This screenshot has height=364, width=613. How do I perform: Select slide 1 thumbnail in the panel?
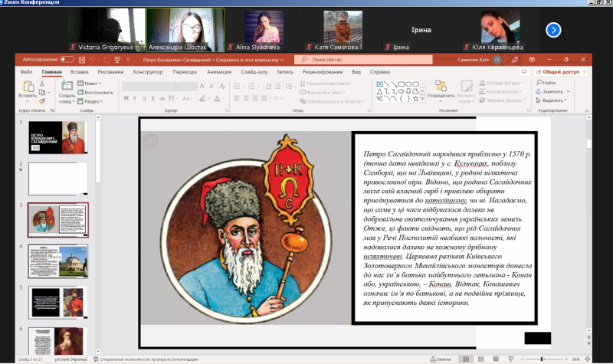[x=58, y=137]
